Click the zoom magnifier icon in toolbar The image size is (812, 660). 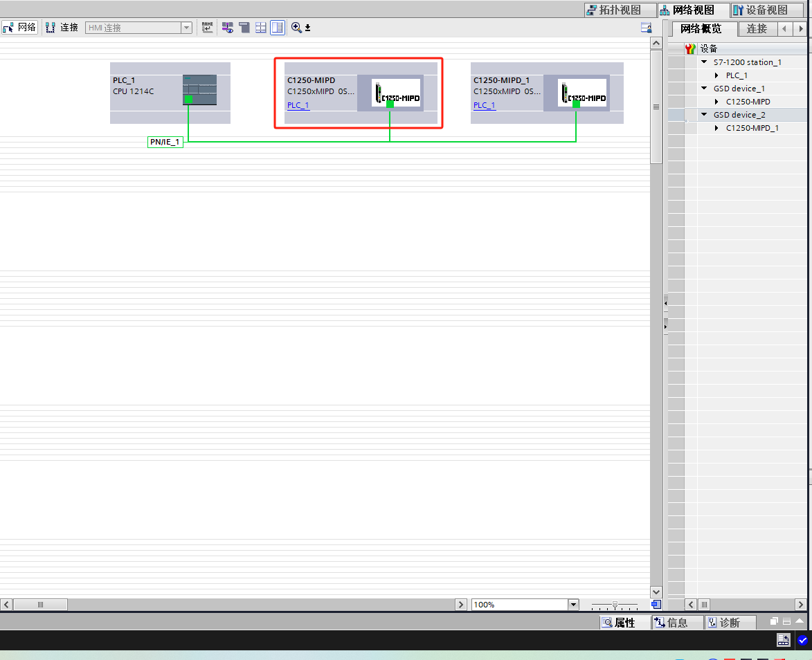click(x=296, y=28)
